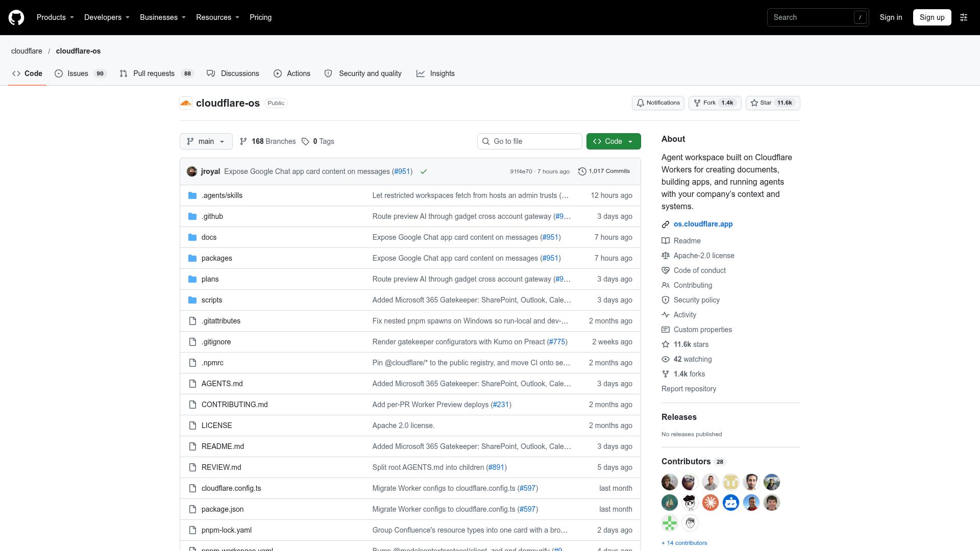Image resolution: width=980 pixels, height=551 pixels.
Task: Click the folder icon for docs
Action: (x=192, y=237)
